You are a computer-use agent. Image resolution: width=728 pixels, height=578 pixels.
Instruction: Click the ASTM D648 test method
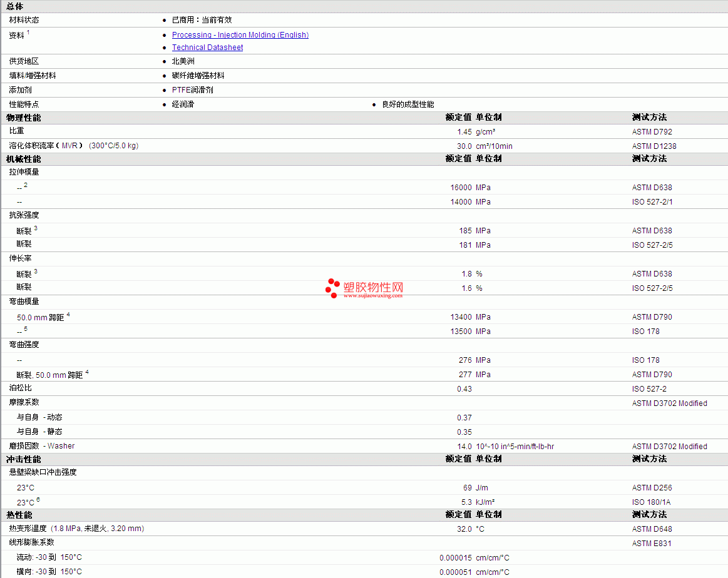652,529
